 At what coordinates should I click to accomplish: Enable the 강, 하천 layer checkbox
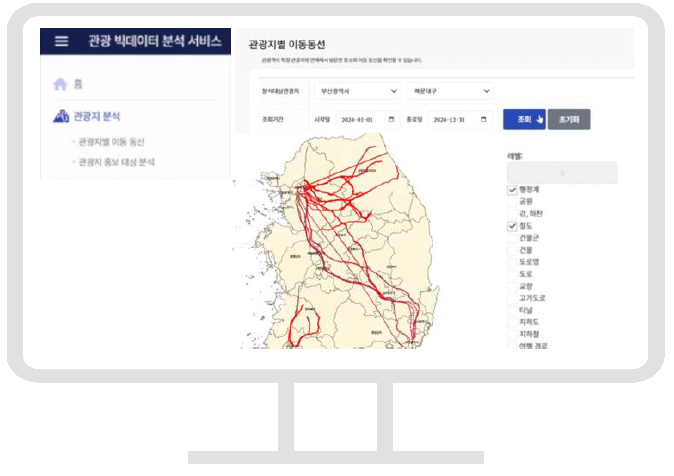[513, 214]
